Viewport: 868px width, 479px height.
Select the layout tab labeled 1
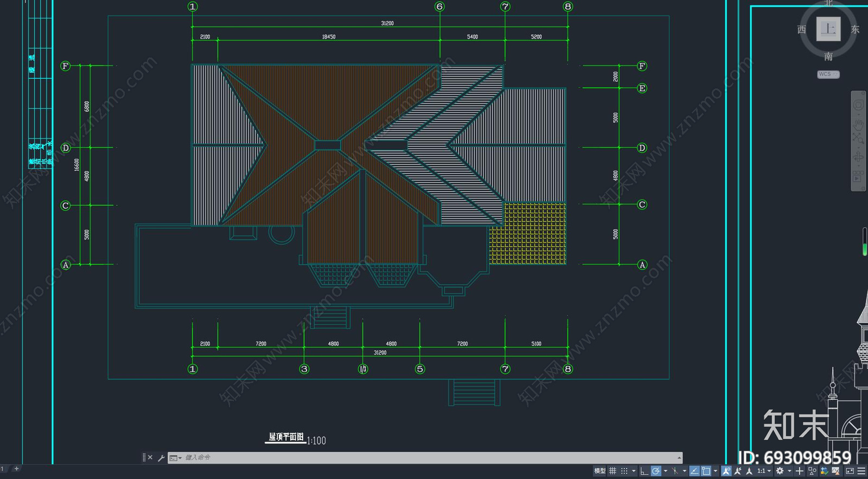pyautogui.click(x=2, y=469)
